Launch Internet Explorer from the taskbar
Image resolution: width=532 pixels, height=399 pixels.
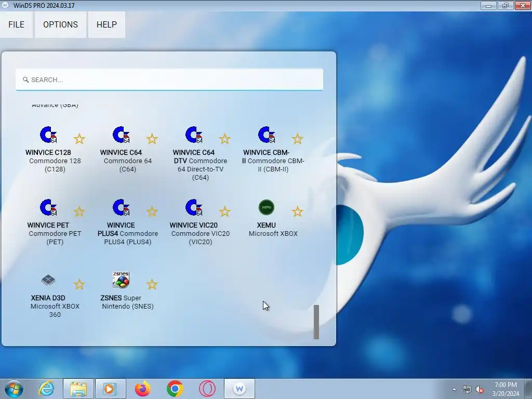pos(46,389)
